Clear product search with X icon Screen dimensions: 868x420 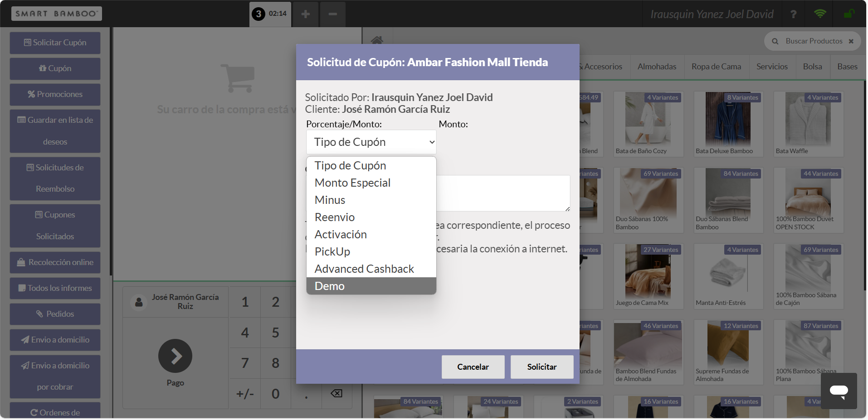[851, 41]
